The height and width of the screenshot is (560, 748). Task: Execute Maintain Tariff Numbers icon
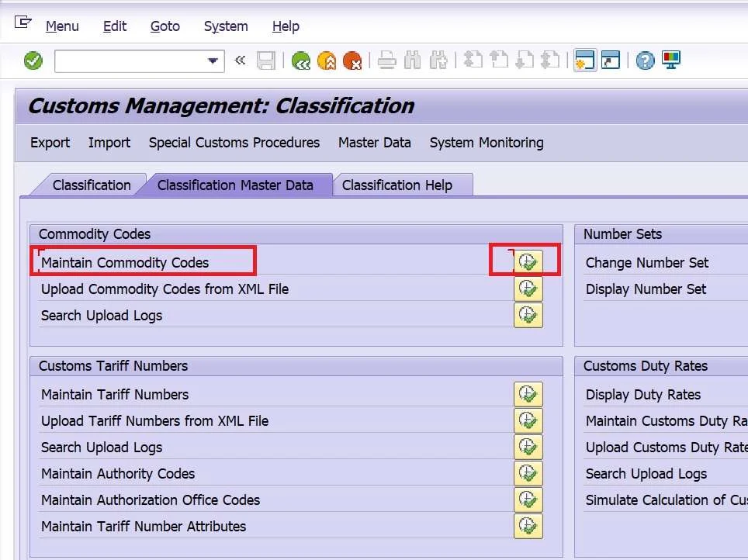[528, 394]
